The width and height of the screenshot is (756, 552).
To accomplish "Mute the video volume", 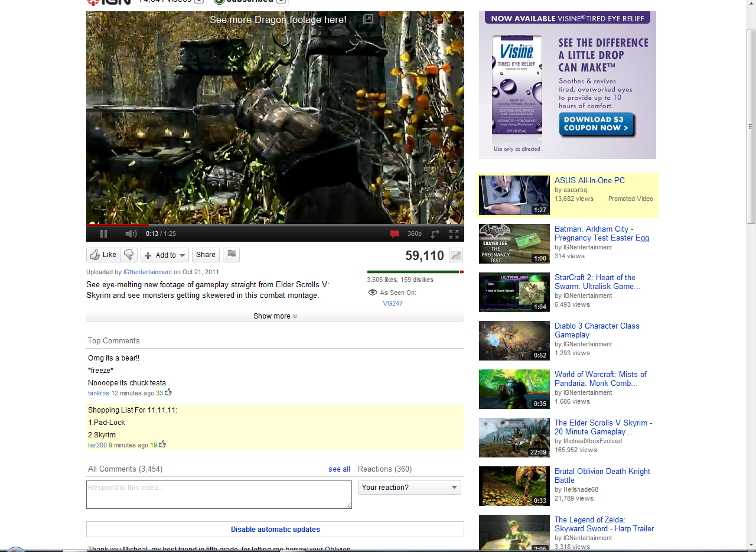I will [131, 234].
